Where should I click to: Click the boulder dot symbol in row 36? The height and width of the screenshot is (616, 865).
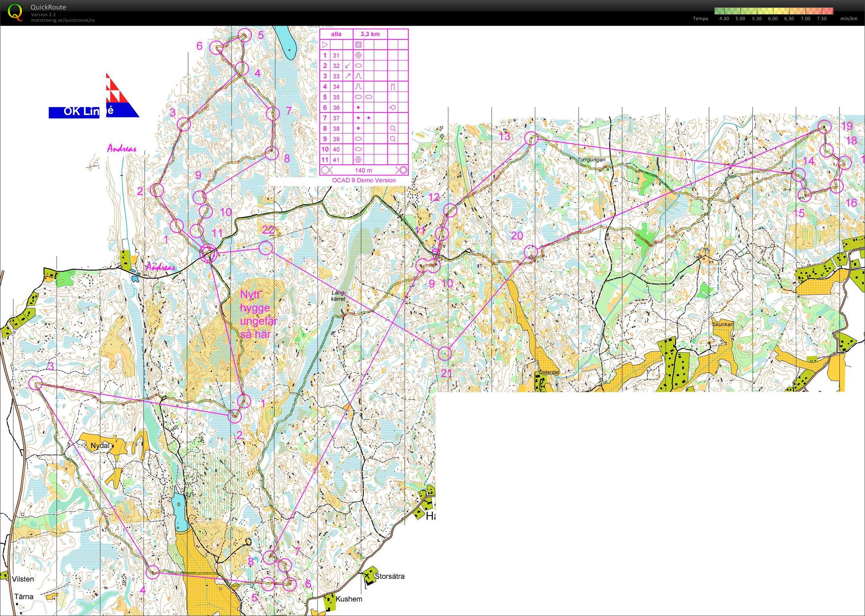pyautogui.click(x=358, y=107)
